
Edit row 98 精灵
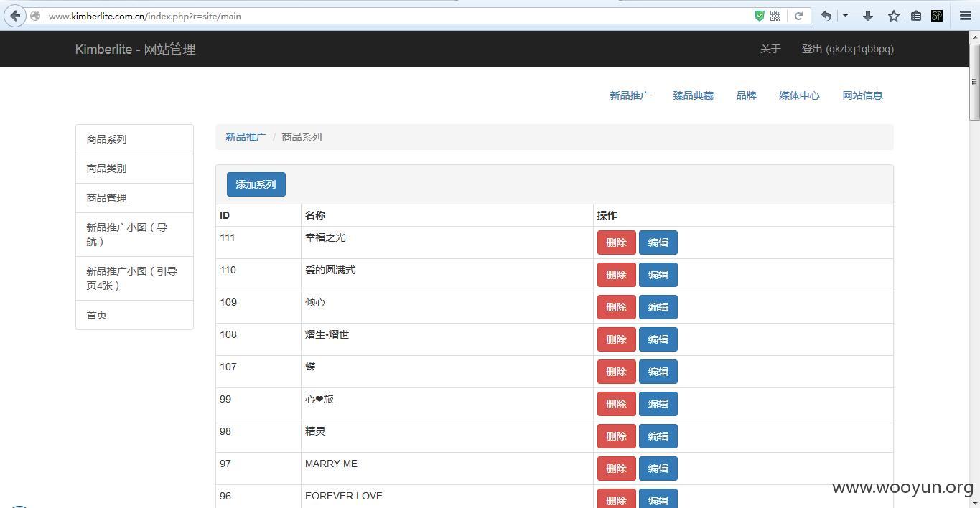658,436
